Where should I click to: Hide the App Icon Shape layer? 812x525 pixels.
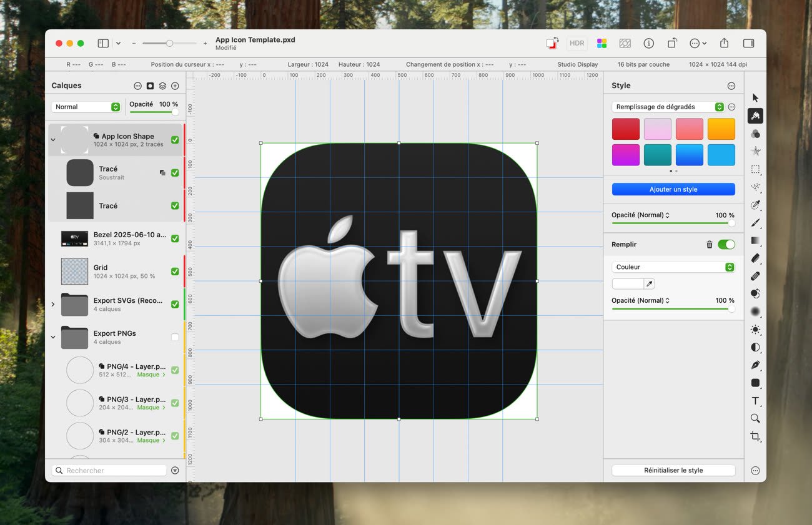pyautogui.click(x=175, y=140)
